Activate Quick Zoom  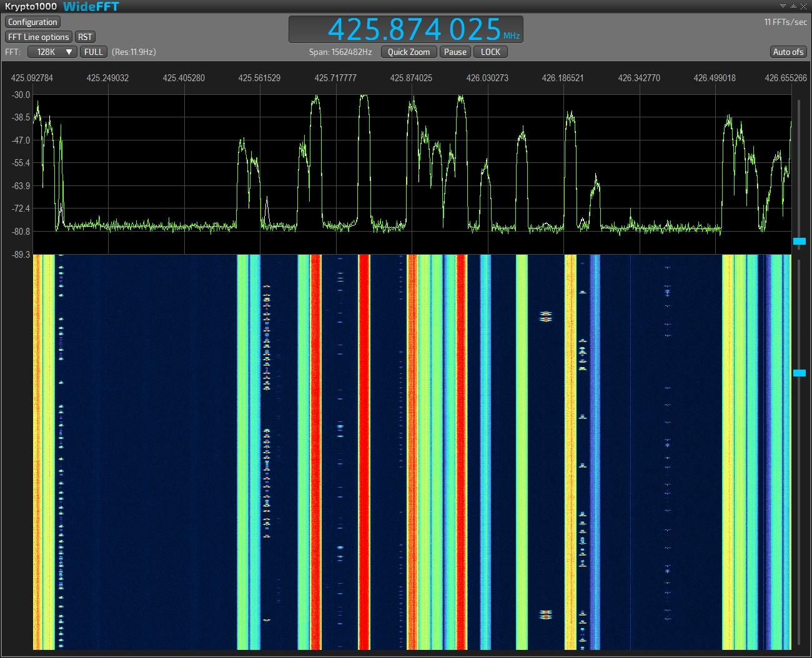pyautogui.click(x=408, y=52)
